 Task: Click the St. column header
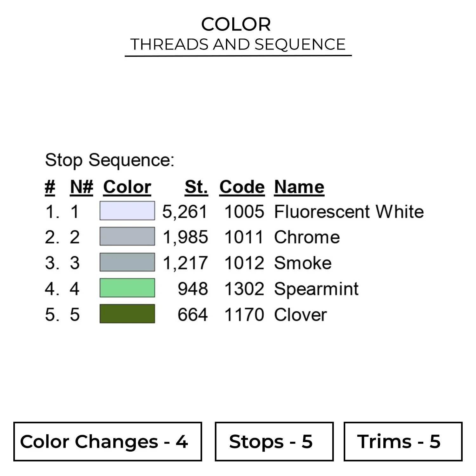[196, 187]
